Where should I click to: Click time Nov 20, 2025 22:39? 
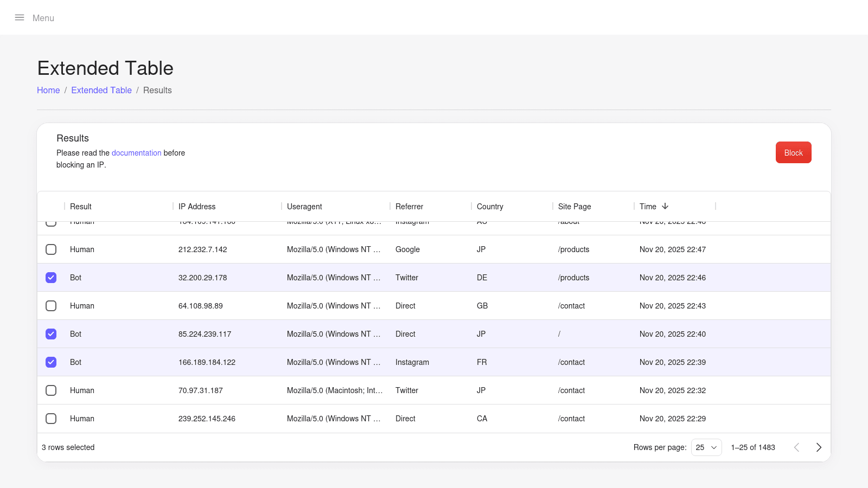[x=673, y=362]
